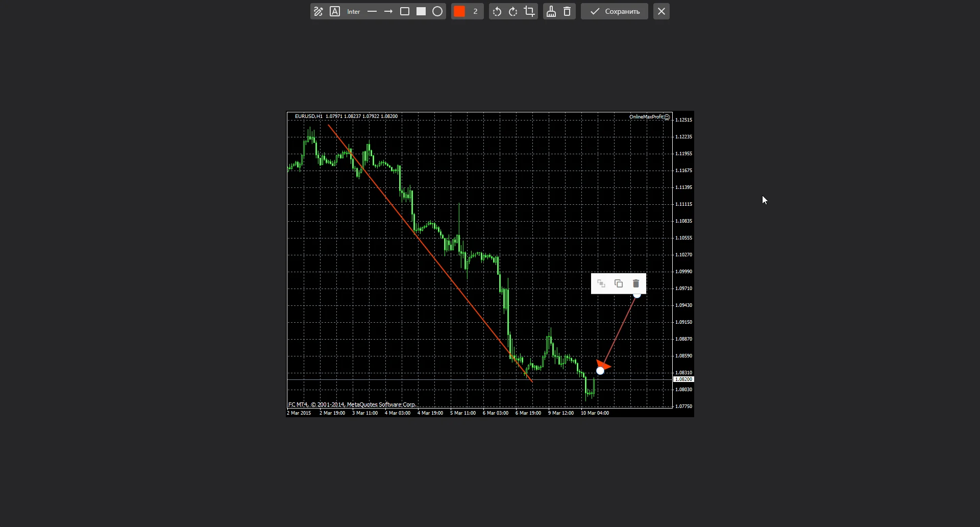Grab the arrow's upper end handle

tap(637, 295)
